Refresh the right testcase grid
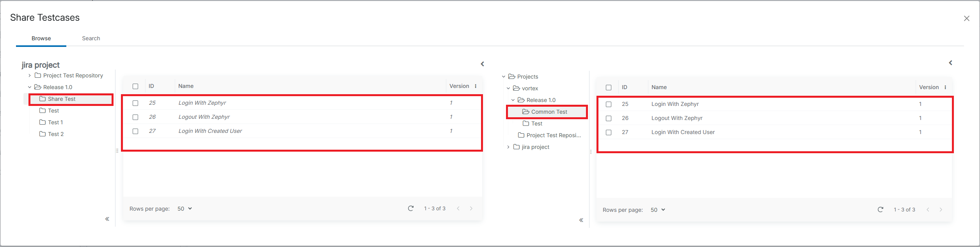The image size is (980, 247). (880, 209)
